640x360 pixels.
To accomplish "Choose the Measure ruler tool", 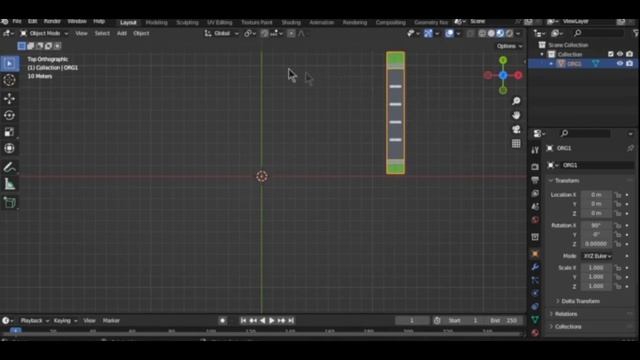I will (x=9, y=184).
